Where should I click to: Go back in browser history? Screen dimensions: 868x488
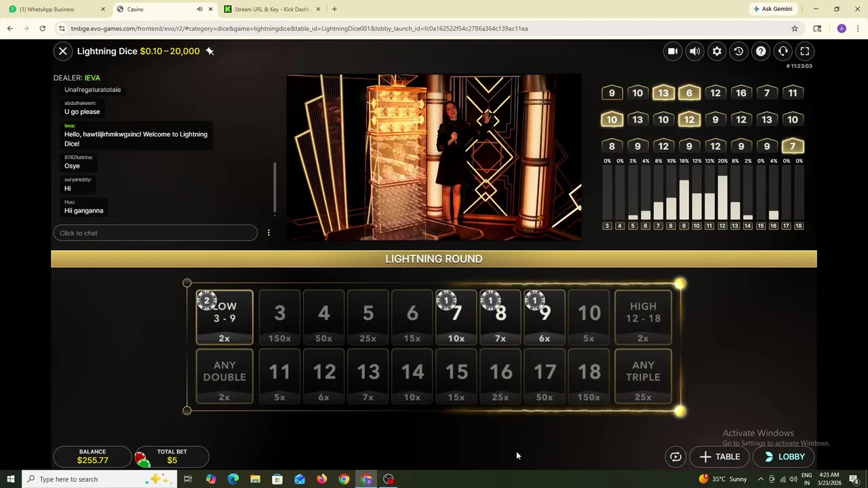(x=9, y=28)
